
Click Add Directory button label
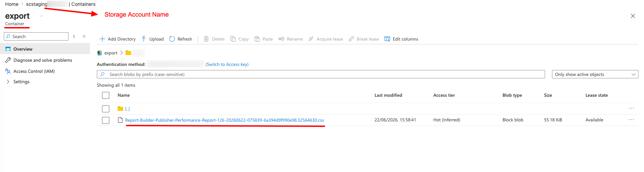point(122,39)
